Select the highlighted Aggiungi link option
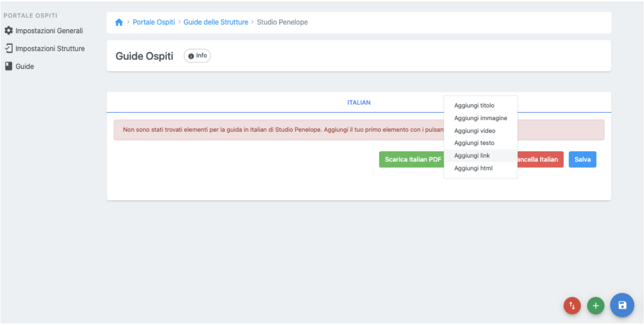 point(472,155)
